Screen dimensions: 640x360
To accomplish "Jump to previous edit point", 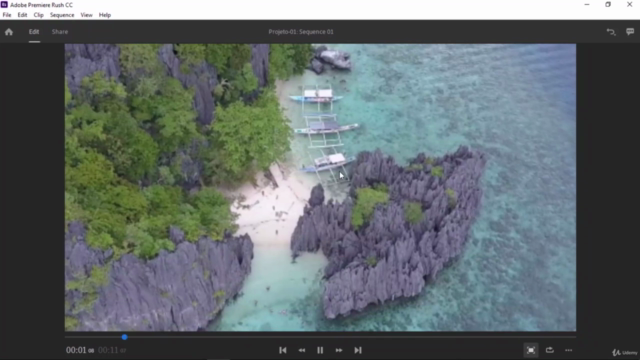I will pos(282,350).
